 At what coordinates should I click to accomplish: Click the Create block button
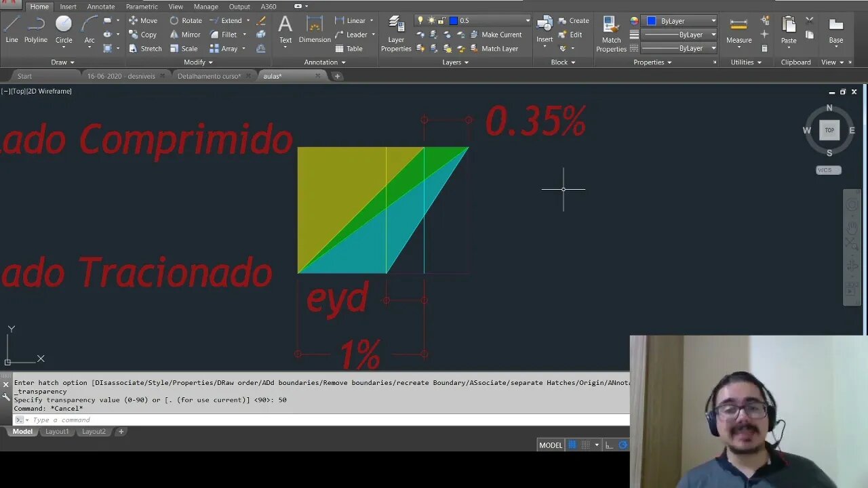tap(574, 20)
